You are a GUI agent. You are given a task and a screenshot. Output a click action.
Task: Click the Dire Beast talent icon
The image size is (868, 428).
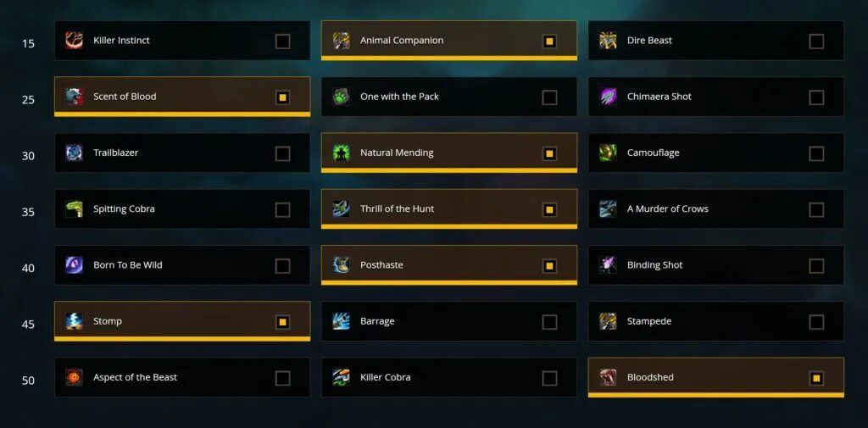[608, 41]
